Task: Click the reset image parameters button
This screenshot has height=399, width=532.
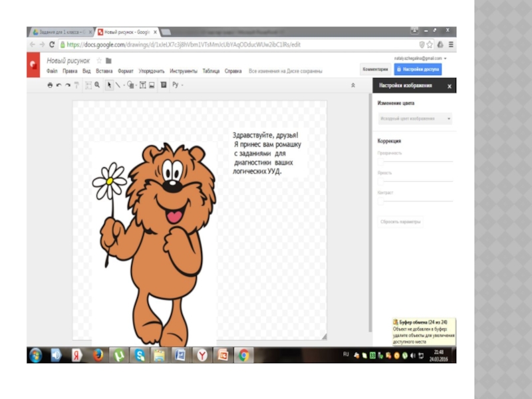Action: tap(400, 222)
